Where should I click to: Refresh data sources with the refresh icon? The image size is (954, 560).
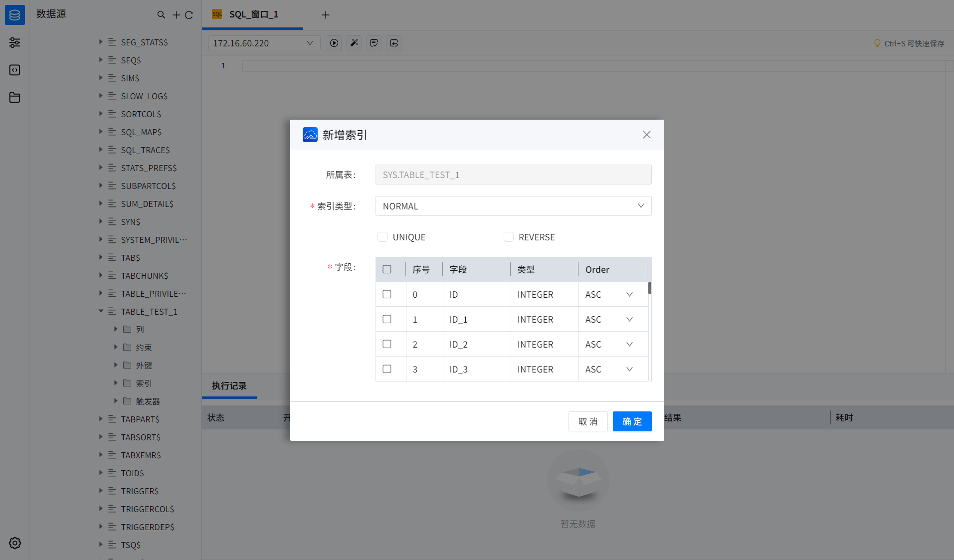point(190,15)
